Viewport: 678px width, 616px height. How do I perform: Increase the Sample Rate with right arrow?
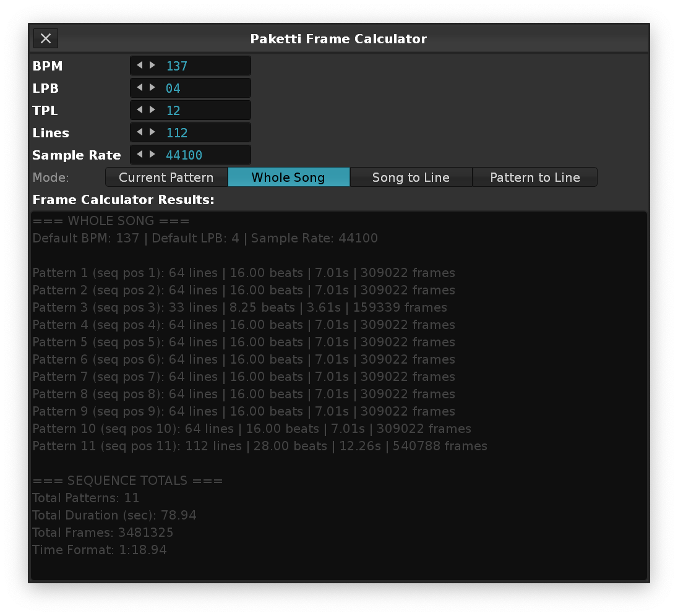tap(152, 155)
